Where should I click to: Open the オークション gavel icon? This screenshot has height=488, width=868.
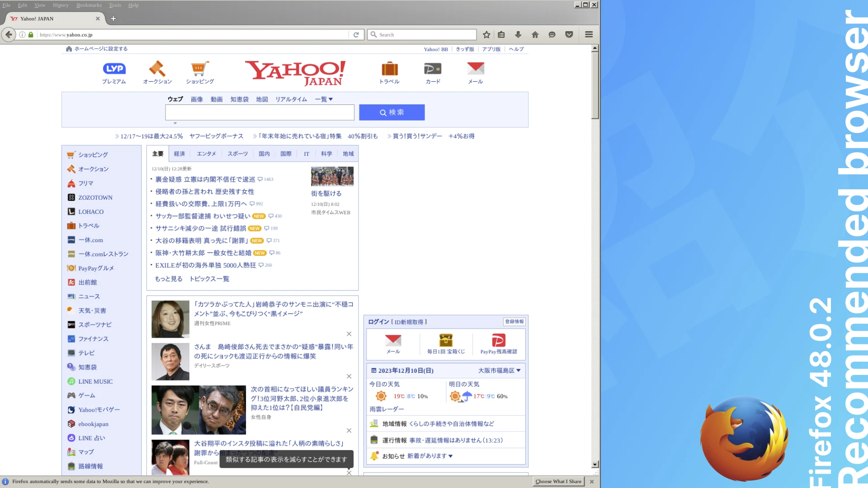pyautogui.click(x=157, y=69)
